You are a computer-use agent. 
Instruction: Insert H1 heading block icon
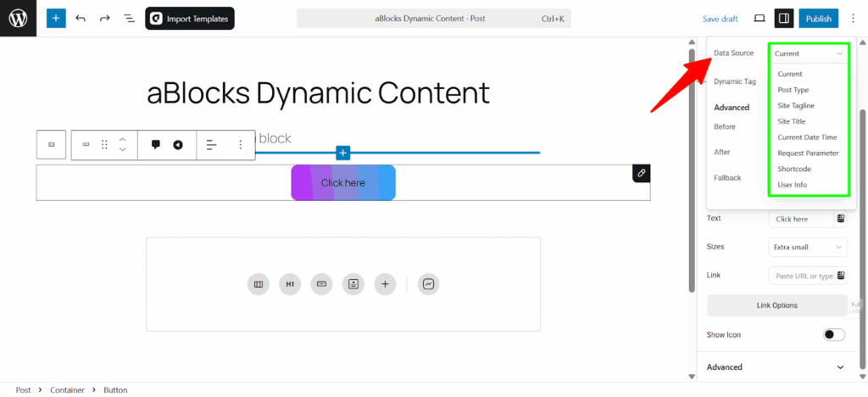coord(290,284)
